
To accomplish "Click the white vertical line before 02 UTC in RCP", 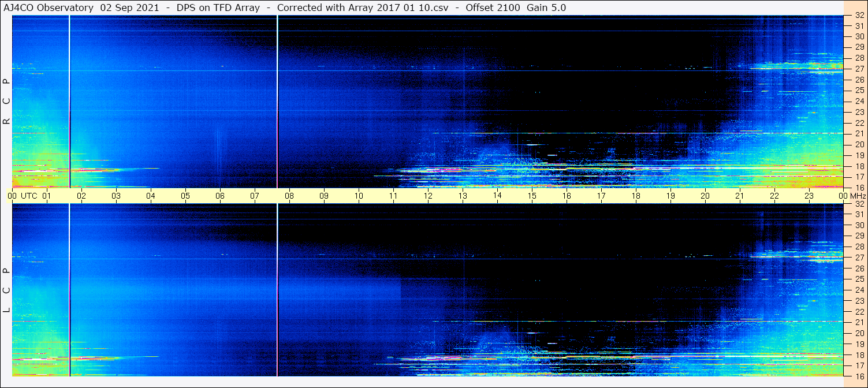I will [69, 101].
